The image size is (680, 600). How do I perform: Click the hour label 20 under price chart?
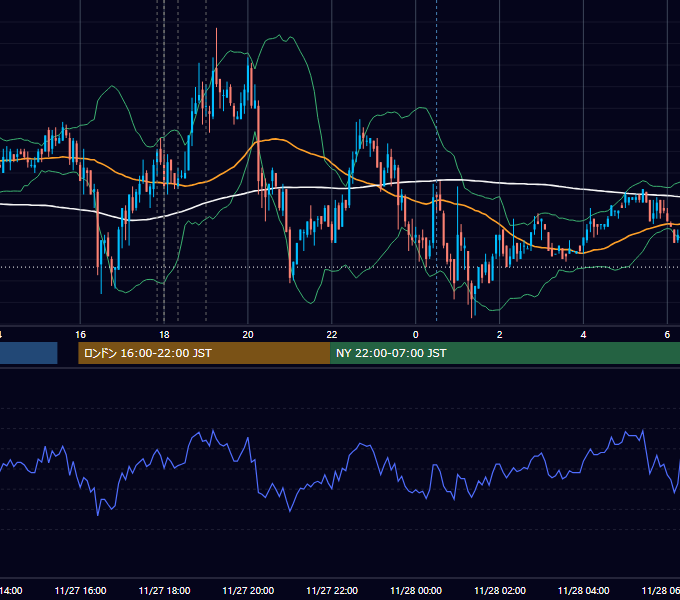click(x=248, y=335)
